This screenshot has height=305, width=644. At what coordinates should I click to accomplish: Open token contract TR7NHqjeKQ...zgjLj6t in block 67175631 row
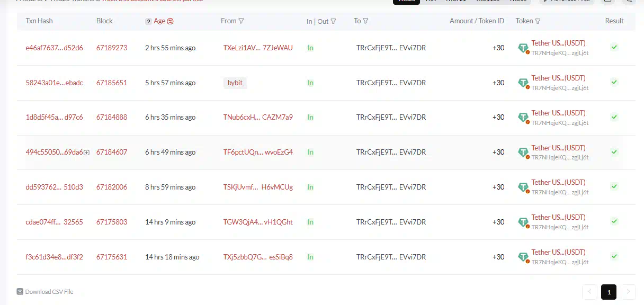(x=560, y=262)
